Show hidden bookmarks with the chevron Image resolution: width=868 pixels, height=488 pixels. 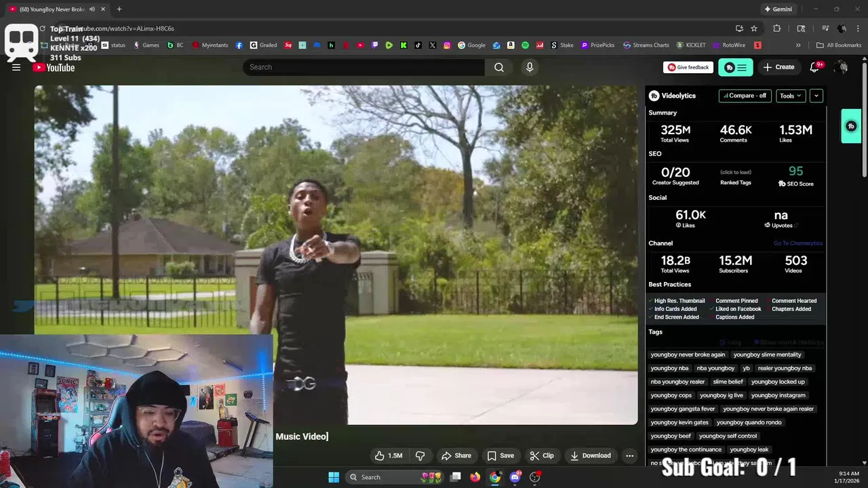[798, 45]
